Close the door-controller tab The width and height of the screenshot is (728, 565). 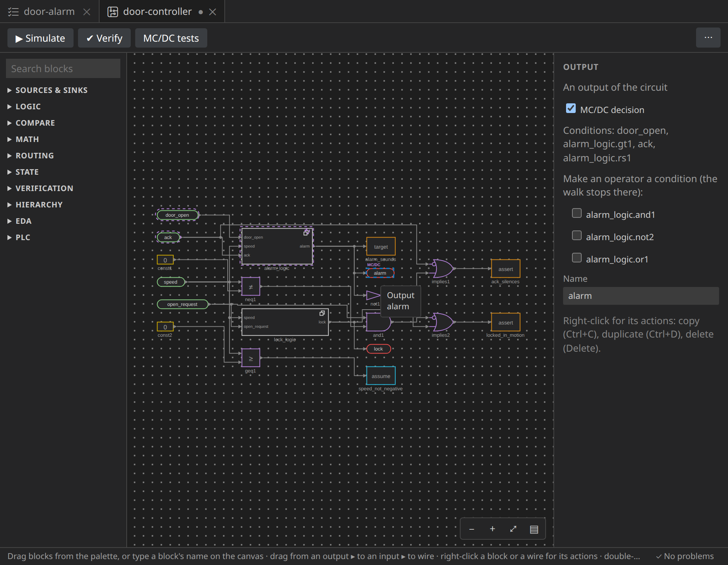[x=213, y=12]
